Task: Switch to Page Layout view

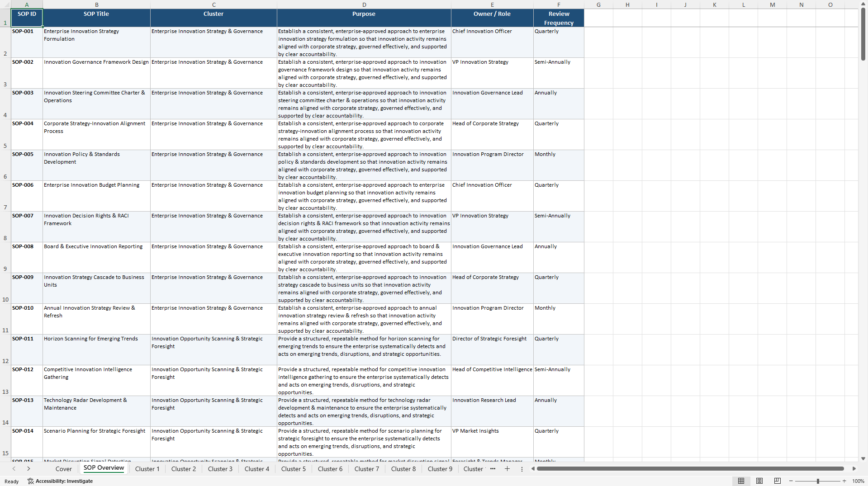Action: tap(759, 481)
